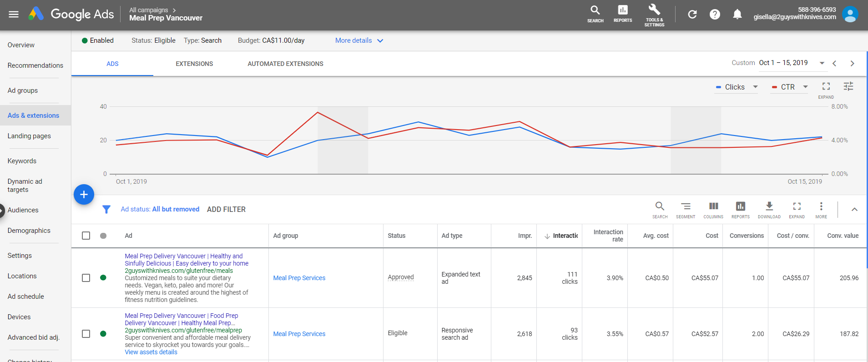Click the blue plus button to create ad
This screenshot has width=868, height=362.
pos(84,195)
